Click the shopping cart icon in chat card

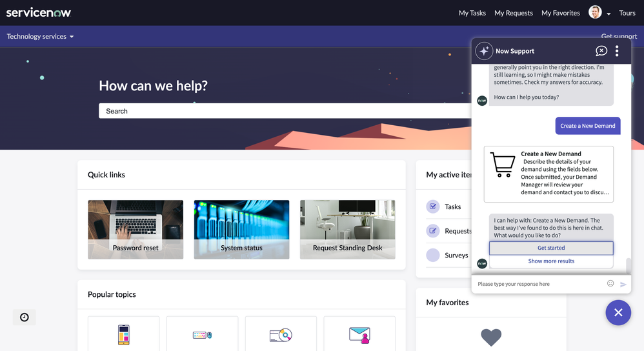[x=503, y=165]
